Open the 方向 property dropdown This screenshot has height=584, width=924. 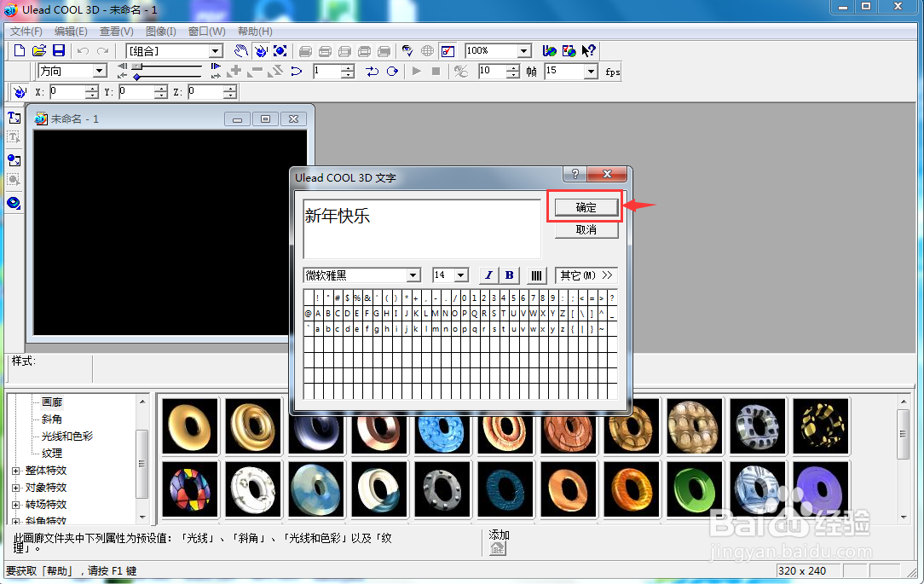(x=100, y=72)
